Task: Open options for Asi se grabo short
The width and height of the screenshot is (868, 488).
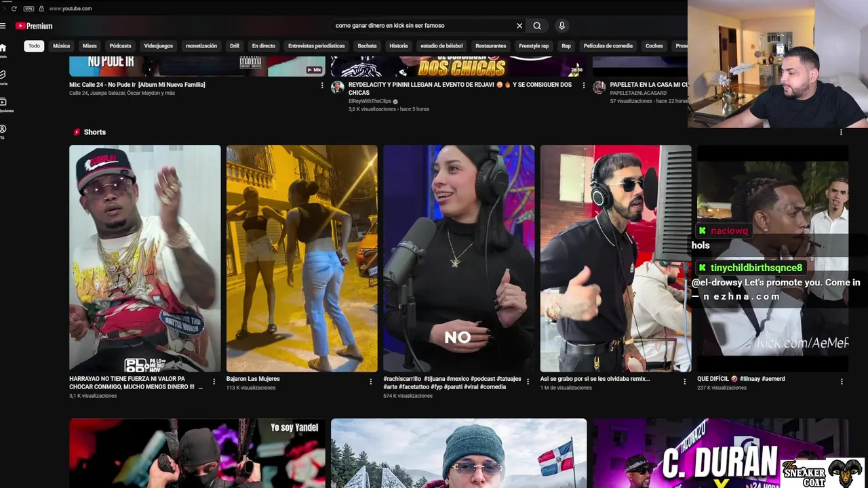Action: (684, 382)
